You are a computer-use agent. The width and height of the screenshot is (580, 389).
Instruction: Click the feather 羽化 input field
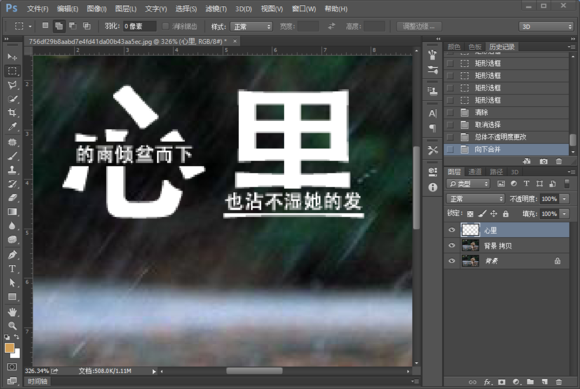(139, 26)
